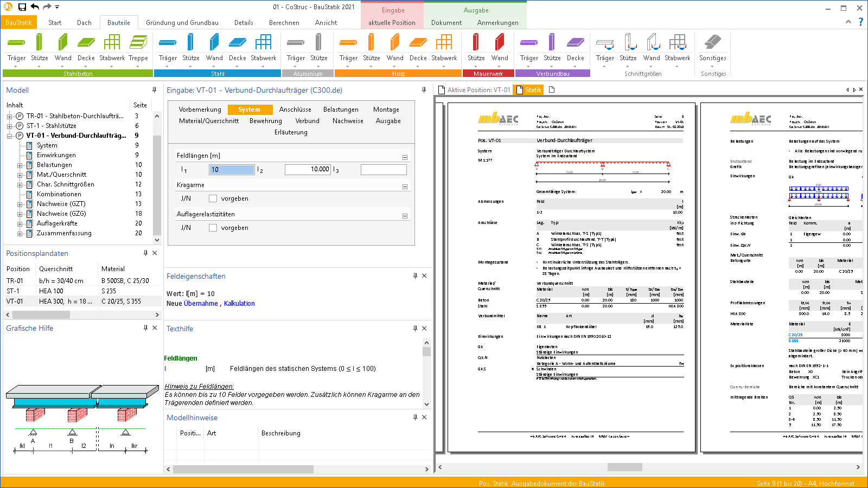Collapse Kragarme section
This screenshot has width=868, height=488.
[x=405, y=187]
